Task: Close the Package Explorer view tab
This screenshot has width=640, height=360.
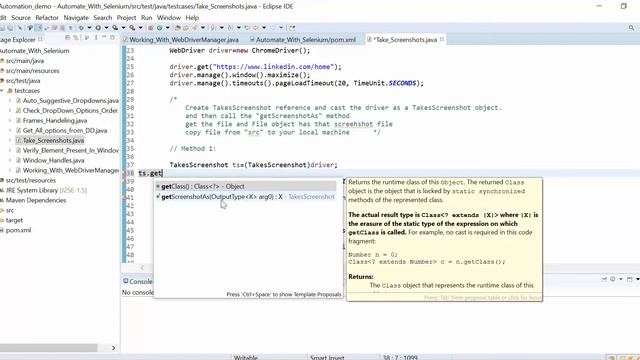Action: (x=40, y=39)
